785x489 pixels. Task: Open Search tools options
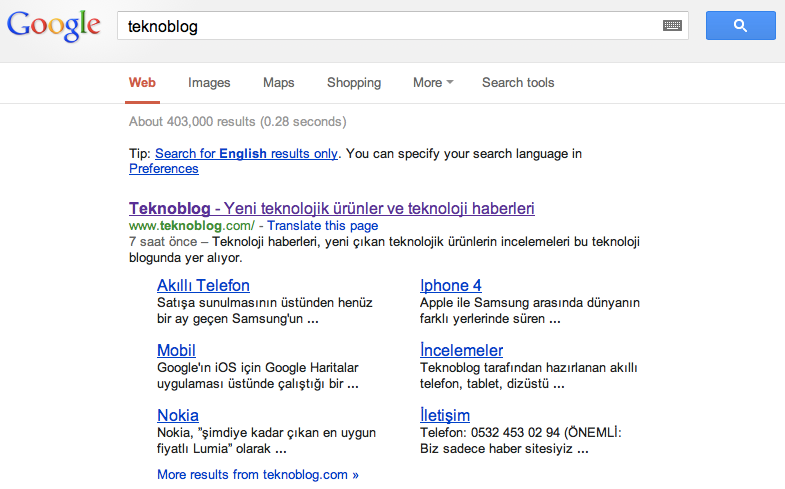[x=517, y=83]
